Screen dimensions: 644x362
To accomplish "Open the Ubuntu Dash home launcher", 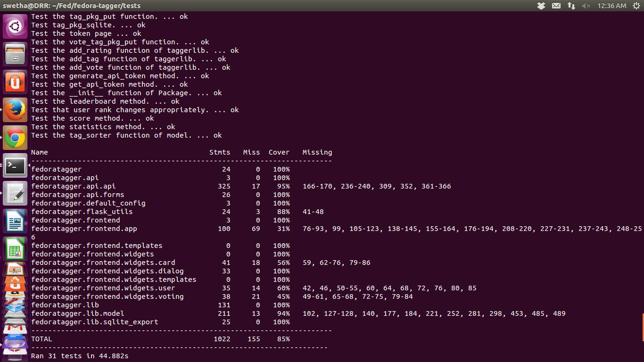I will pyautogui.click(x=15, y=26).
